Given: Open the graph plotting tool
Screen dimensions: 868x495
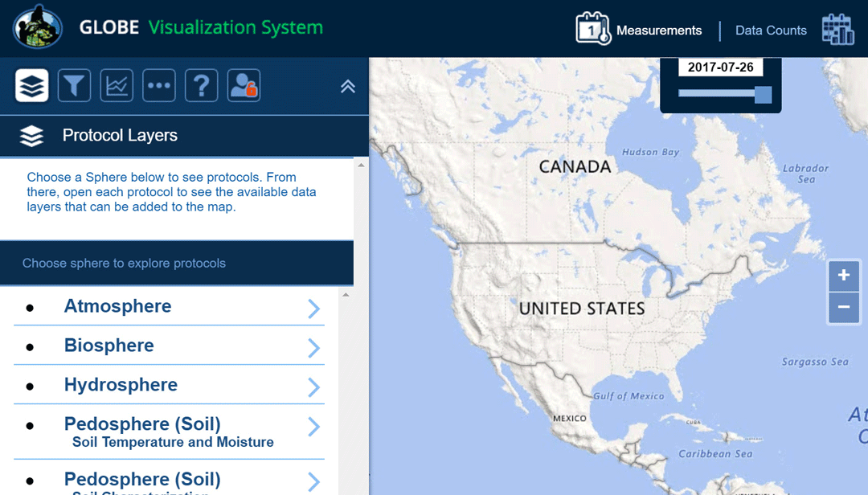Looking at the screenshot, I should (x=117, y=85).
